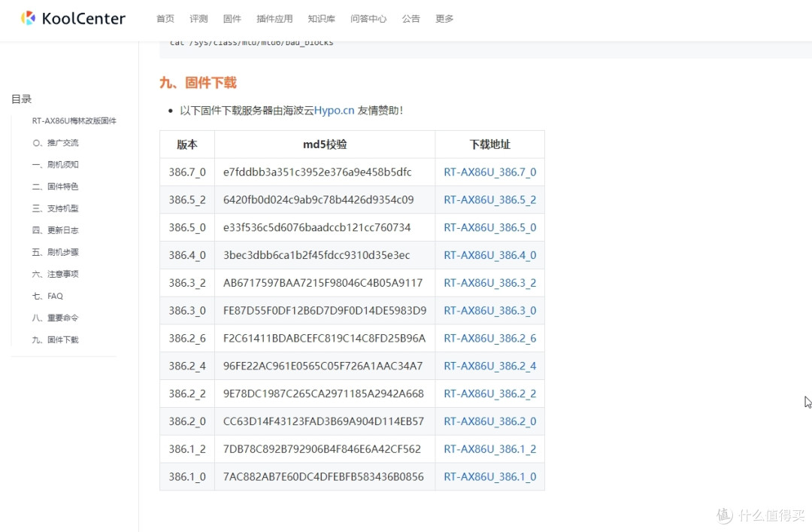This screenshot has width=812, height=532.
Task: Jump to 七、FAQ section
Action: (47, 296)
